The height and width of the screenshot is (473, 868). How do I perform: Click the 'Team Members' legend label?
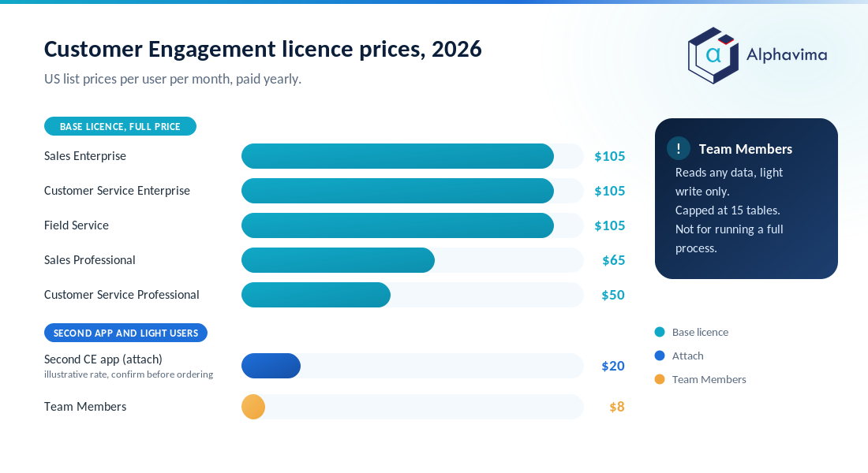[709, 379]
